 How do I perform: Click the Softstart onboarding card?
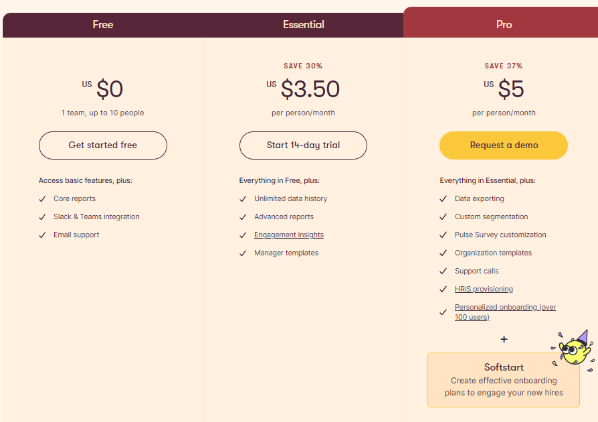(x=503, y=380)
